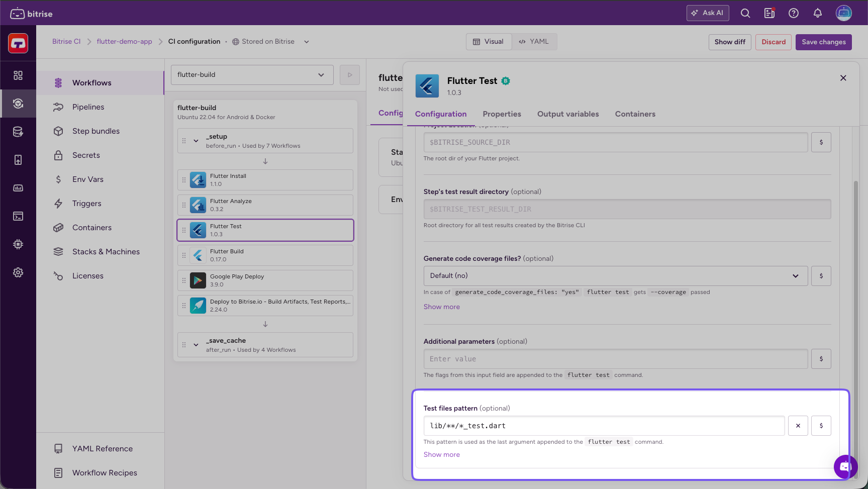Screen dimensions: 868x489
Task: Go to Secrets in the sidebar
Action: point(101,155)
